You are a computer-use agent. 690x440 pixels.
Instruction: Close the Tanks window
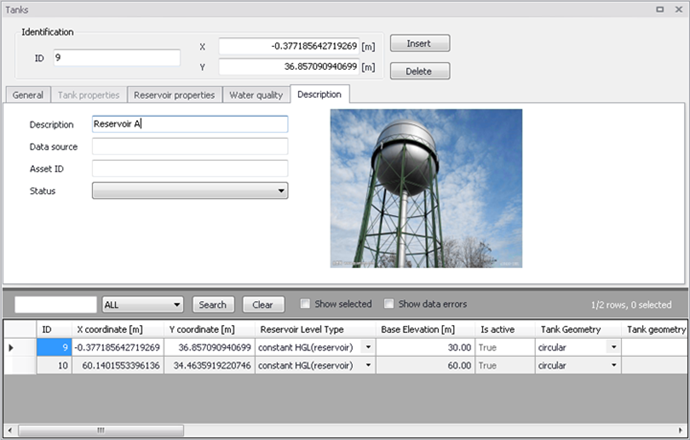pyautogui.click(x=679, y=9)
